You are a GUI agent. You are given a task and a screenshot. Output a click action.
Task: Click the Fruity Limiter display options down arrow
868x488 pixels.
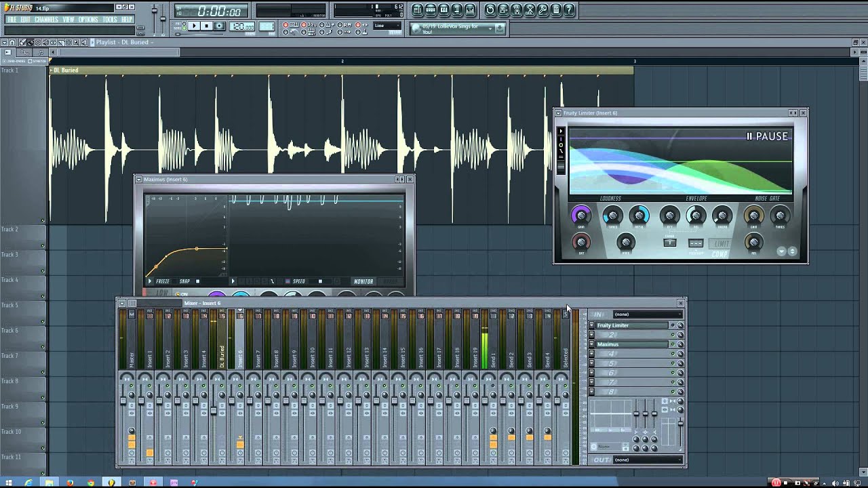(x=781, y=251)
